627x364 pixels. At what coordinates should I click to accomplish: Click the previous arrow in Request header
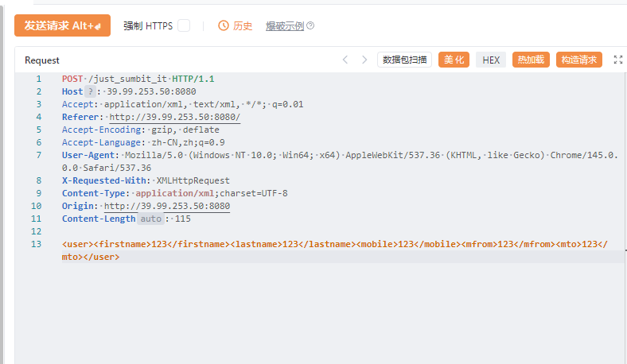(x=345, y=60)
